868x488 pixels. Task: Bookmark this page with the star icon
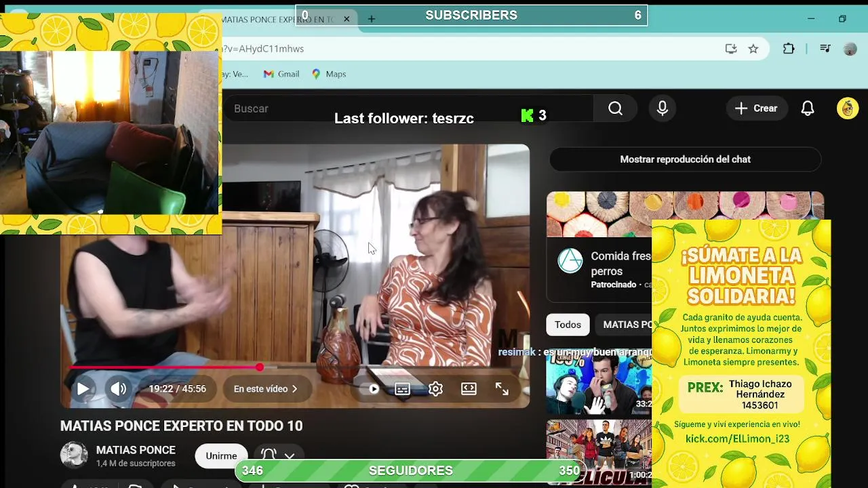tap(753, 49)
